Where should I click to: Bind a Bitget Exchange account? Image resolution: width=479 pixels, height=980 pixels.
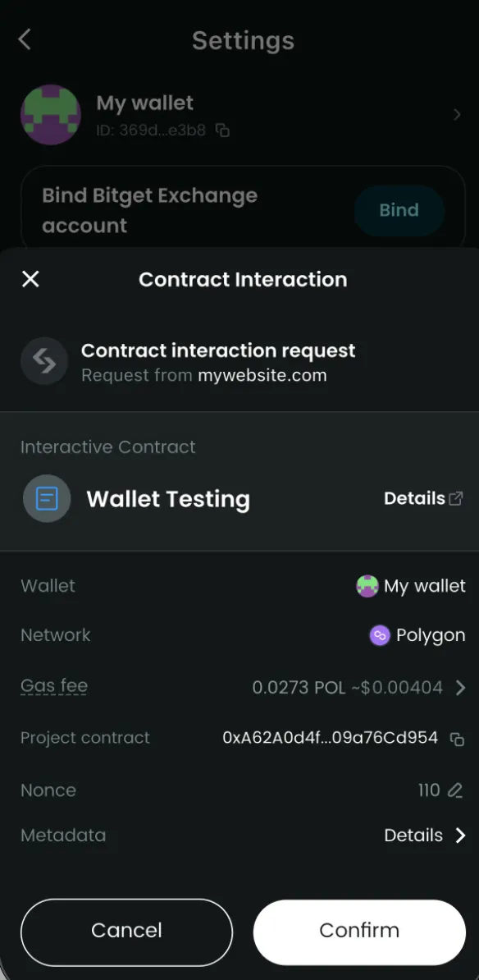coord(399,210)
